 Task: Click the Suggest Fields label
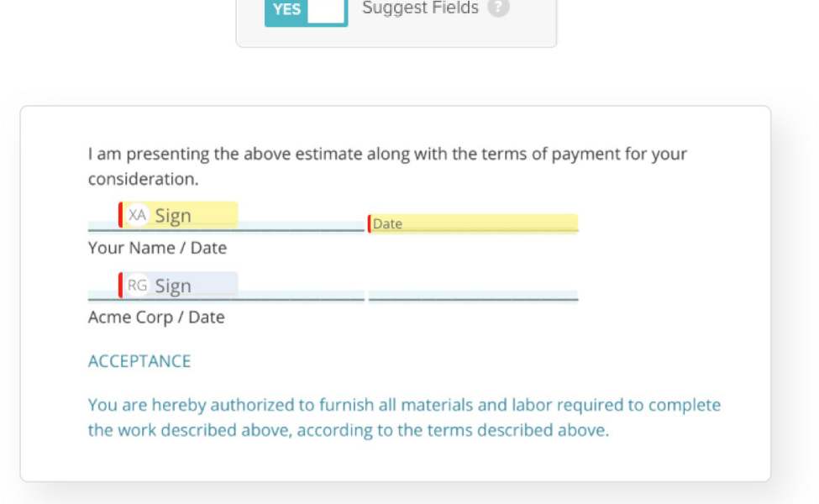(421, 8)
